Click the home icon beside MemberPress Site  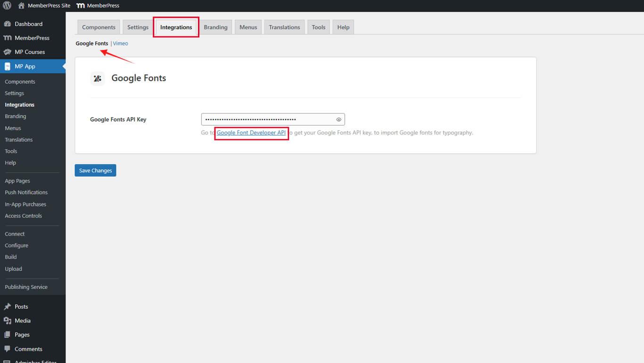click(x=21, y=6)
